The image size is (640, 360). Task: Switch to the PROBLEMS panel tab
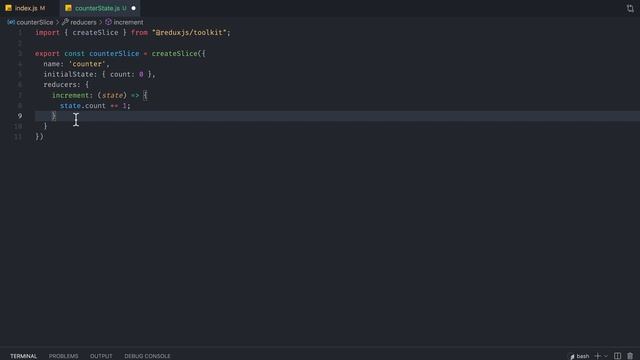[x=64, y=356]
